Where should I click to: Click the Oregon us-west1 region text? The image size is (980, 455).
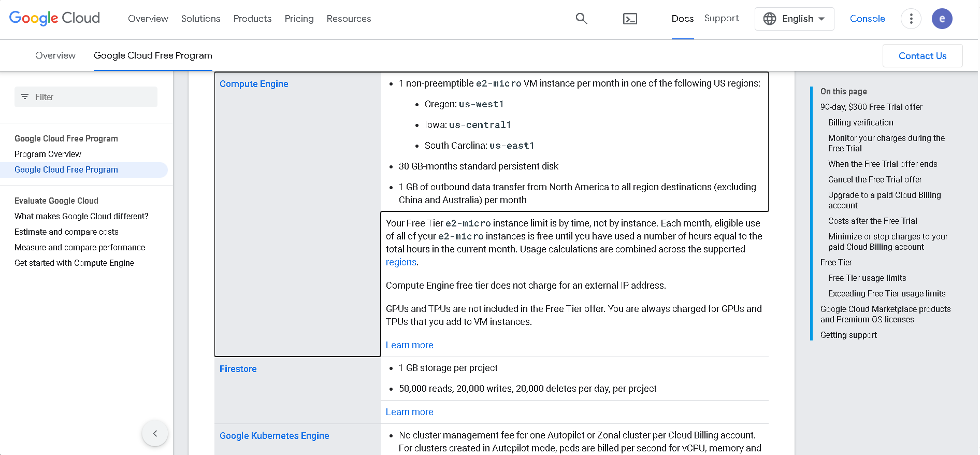tap(464, 104)
